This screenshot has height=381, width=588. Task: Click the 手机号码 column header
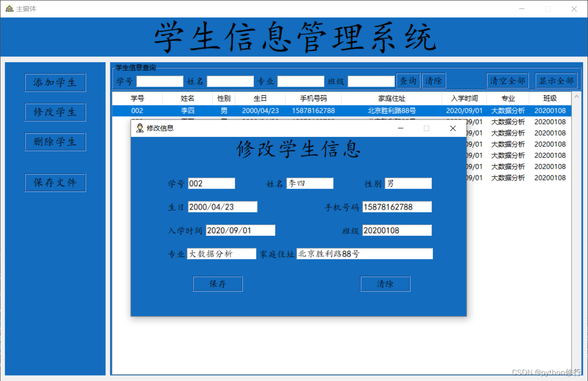click(x=313, y=98)
